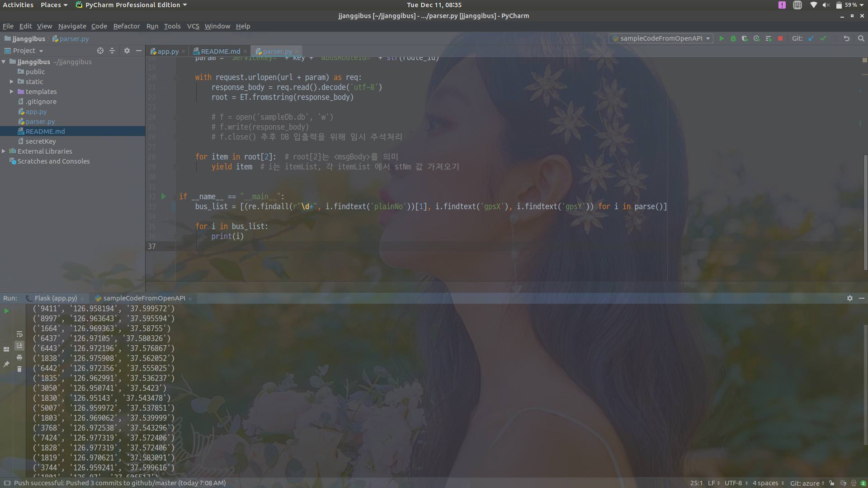Viewport: 868px width, 488px height.
Task: Open the Refactor menu
Action: (126, 26)
